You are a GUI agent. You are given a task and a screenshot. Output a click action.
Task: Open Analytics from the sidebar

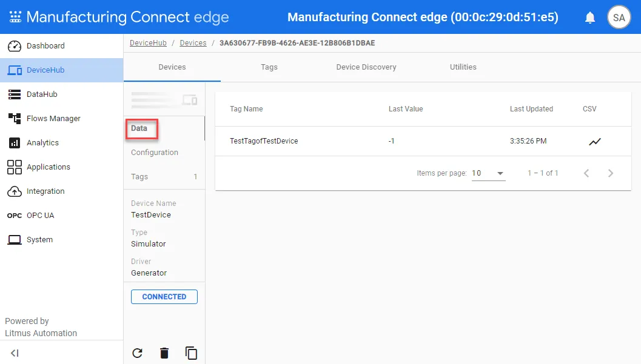(42, 143)
